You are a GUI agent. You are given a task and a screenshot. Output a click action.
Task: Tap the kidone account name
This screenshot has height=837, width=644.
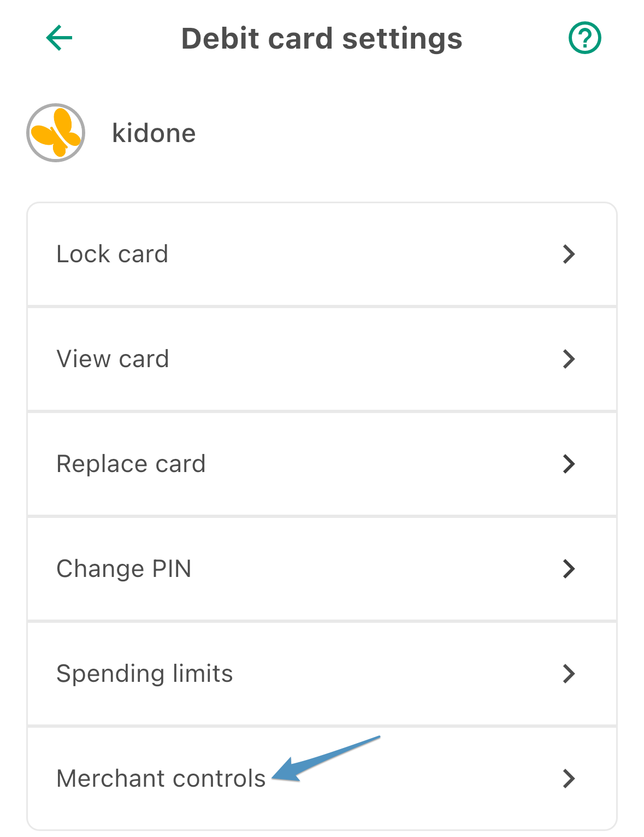pyautogui.click(x=154, y=133)
